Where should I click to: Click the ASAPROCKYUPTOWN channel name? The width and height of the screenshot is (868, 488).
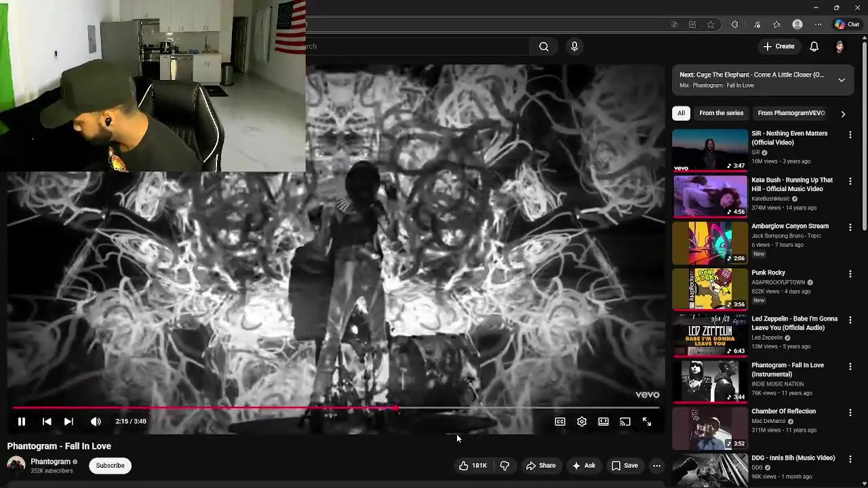tap(778, 282)
